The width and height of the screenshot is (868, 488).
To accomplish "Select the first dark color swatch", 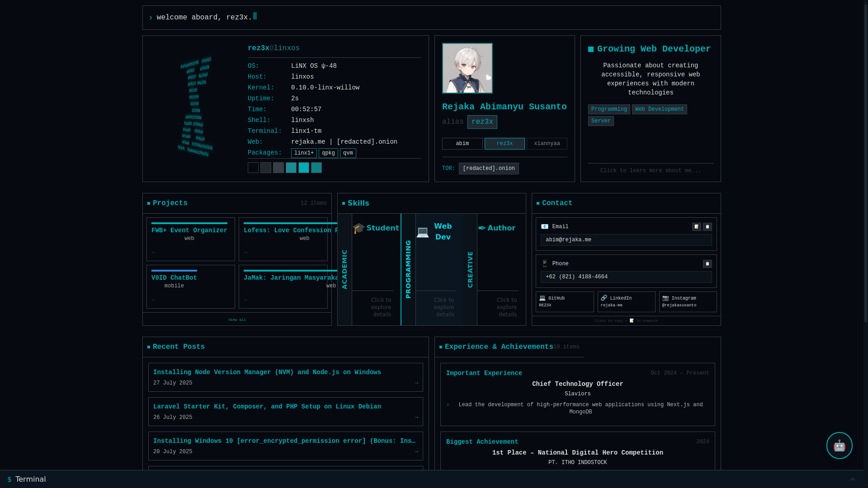I will tap(253, 168).
